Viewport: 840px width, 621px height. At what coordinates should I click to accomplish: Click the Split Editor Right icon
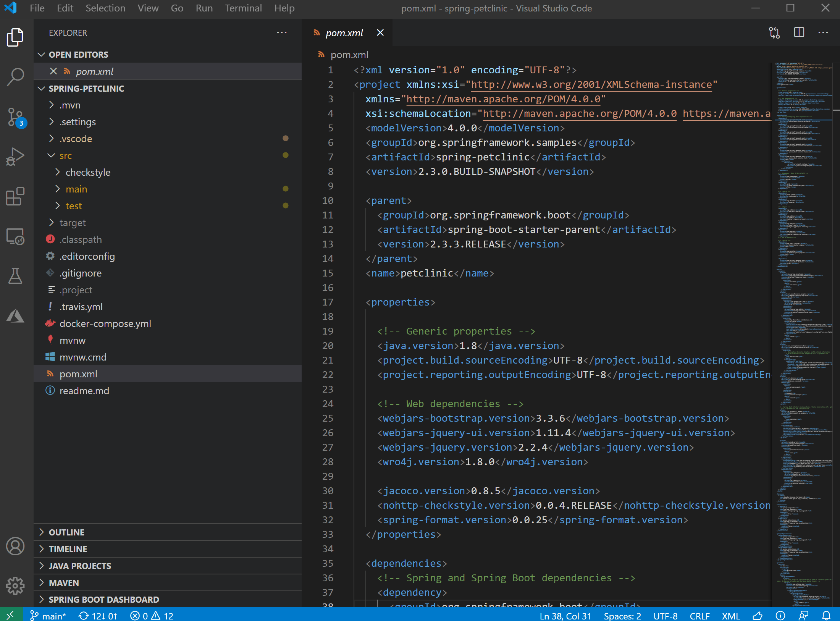(x=799, y=32)
